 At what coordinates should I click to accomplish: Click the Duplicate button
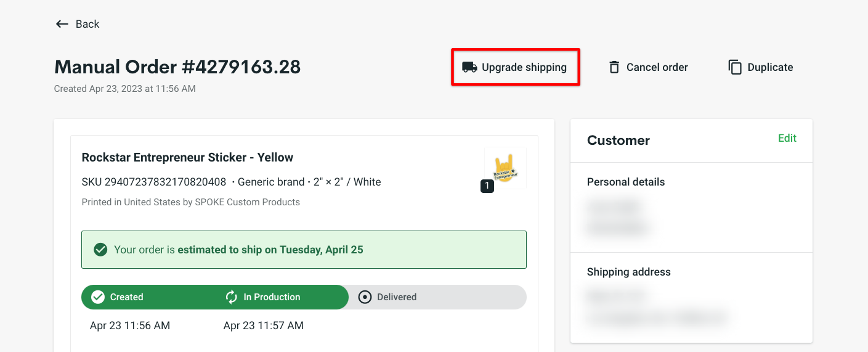click(x=761, y=67)
